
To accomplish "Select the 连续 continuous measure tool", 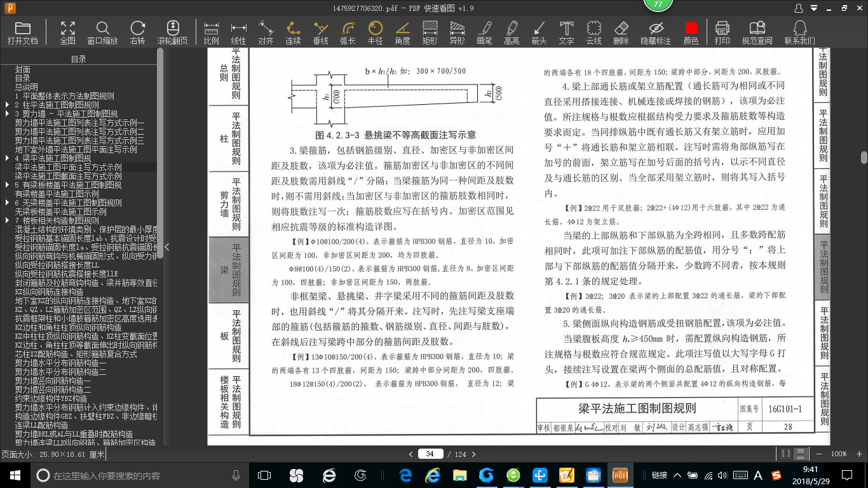I will point(293,32).
